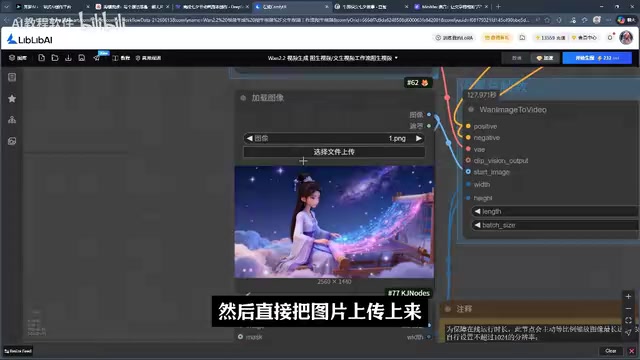Screen dimensions: 640x360
Task: Click the LibLibAI logo
Action: point(30,39)
